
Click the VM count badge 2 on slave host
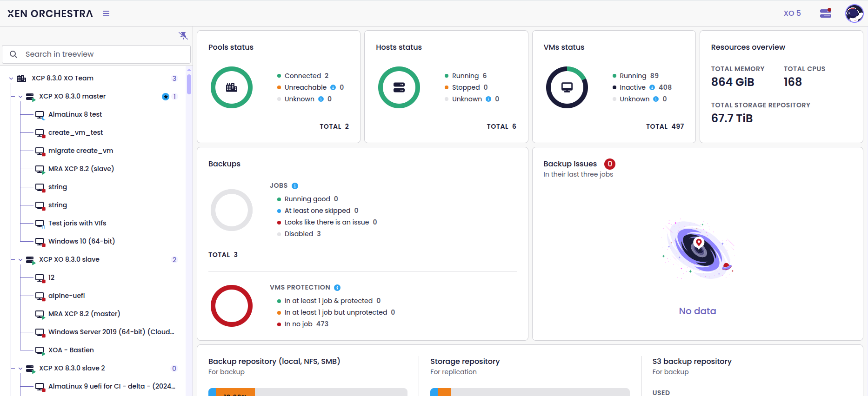174,260
